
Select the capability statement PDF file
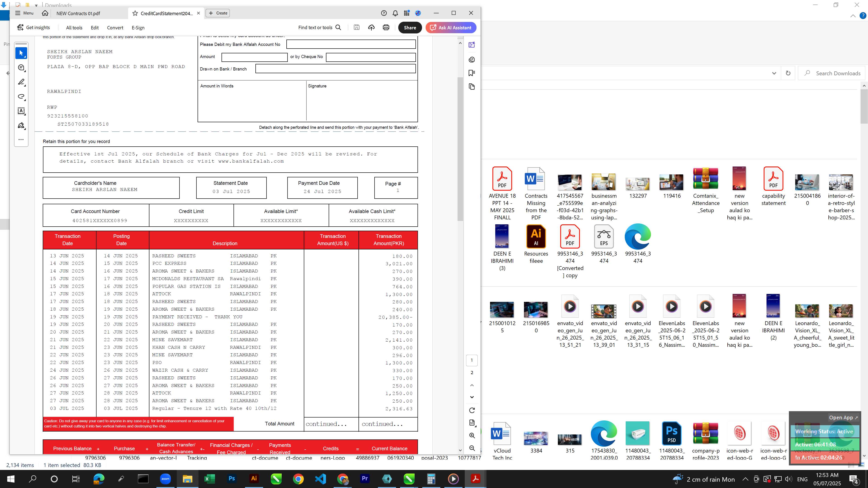pyautogui.click(x=773, y=186)
